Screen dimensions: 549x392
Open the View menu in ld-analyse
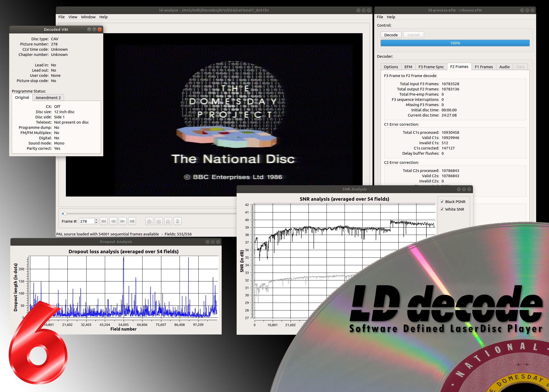coord(73,17)
